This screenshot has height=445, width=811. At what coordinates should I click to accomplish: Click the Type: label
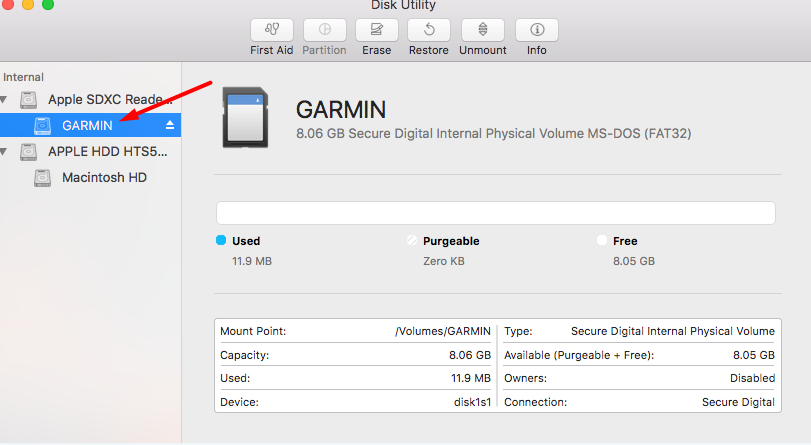click(x=518, y=331)
